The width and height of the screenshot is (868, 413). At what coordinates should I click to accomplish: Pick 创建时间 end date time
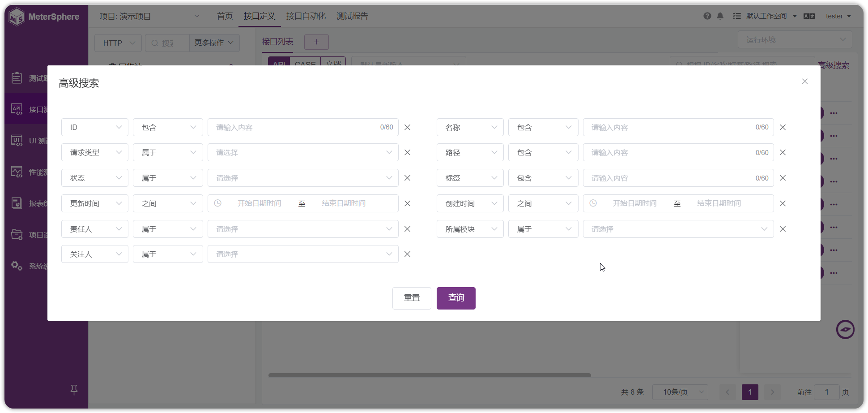pyautogui.click(x=719, y=203)
